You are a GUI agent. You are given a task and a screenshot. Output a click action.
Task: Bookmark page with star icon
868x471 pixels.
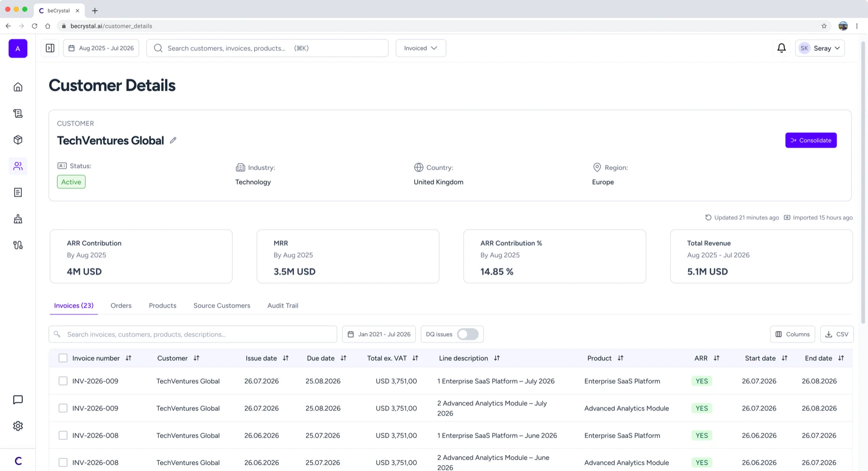coord(824,26)
